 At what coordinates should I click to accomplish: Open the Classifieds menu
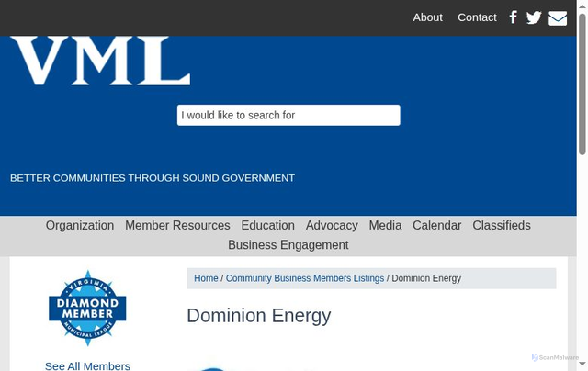(502, 225)
